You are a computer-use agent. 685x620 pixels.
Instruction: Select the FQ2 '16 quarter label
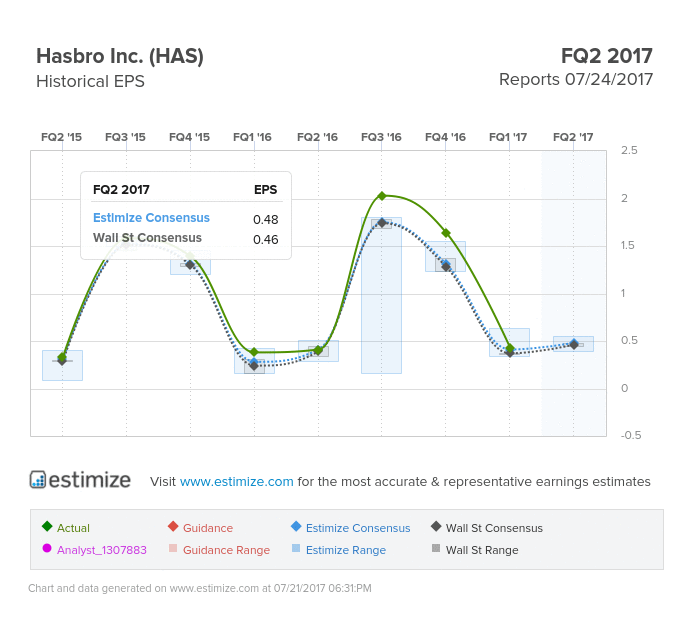point(318,137)
